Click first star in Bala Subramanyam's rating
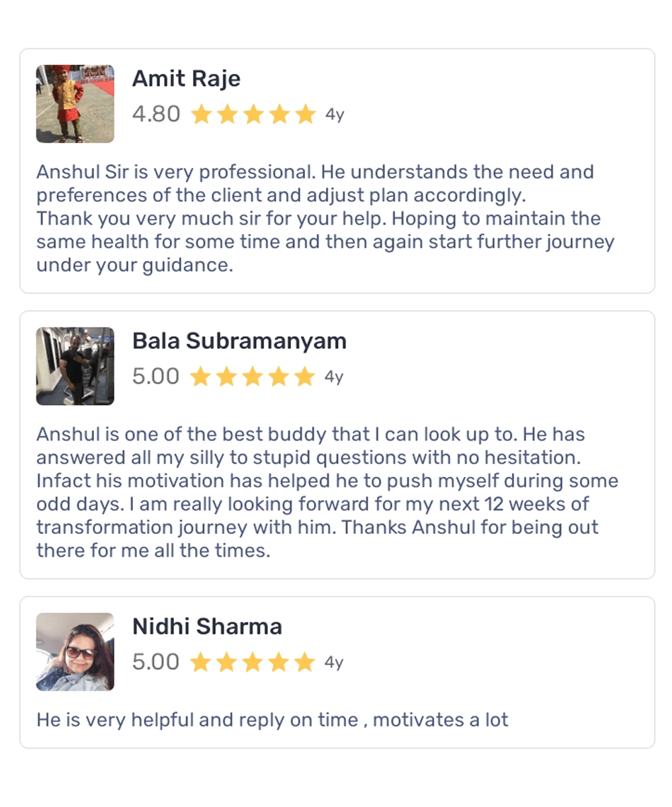This screenshot has width=672, height=807. tap(201, 377)
